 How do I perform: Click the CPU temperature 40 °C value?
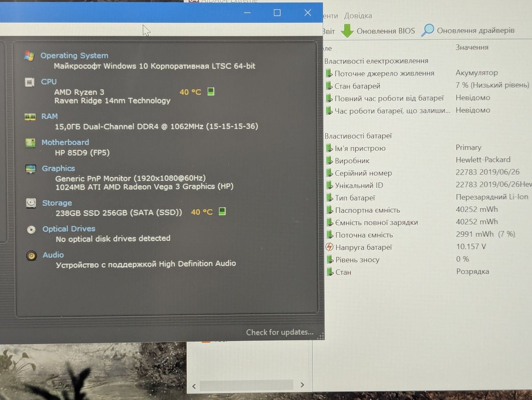tap(190, 92)
